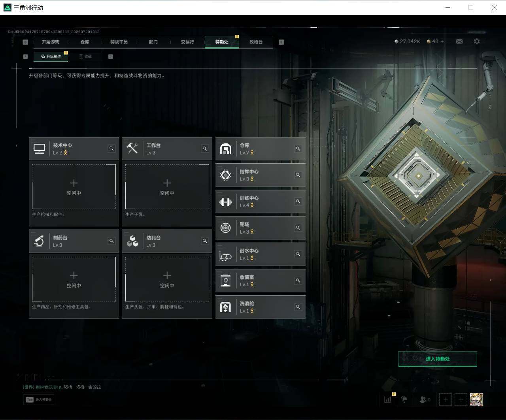Switch to the 仓库 top tab
The image size is (506, 420).
85,42
